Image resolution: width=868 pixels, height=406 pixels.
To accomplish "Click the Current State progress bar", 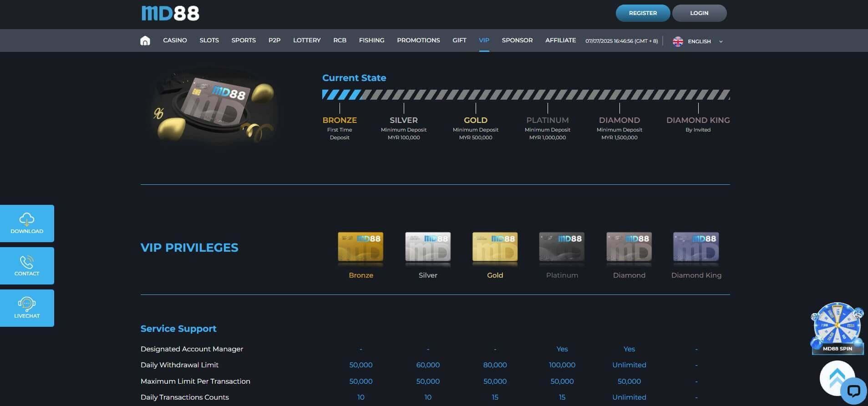I will tap(526, 95).
